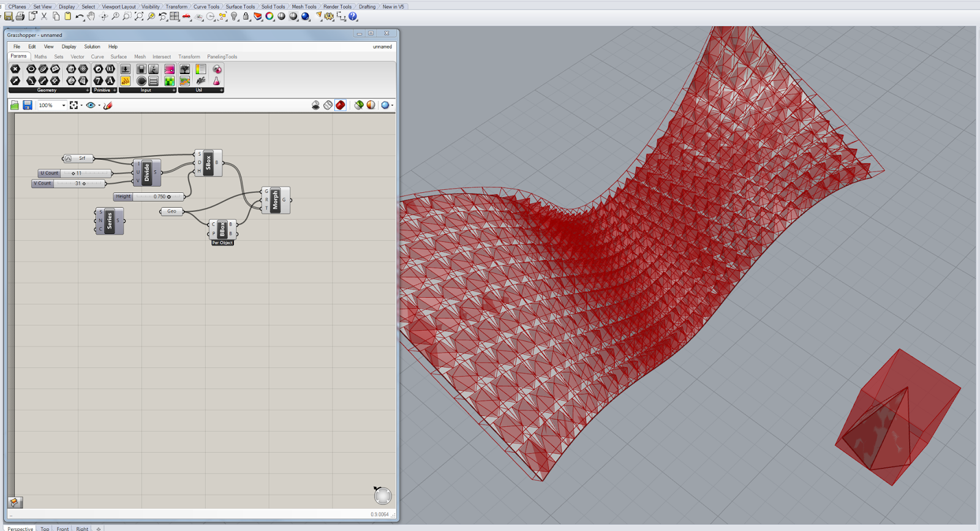
Task: Click the sketch pencil tool icon
Action: [108, 105]
